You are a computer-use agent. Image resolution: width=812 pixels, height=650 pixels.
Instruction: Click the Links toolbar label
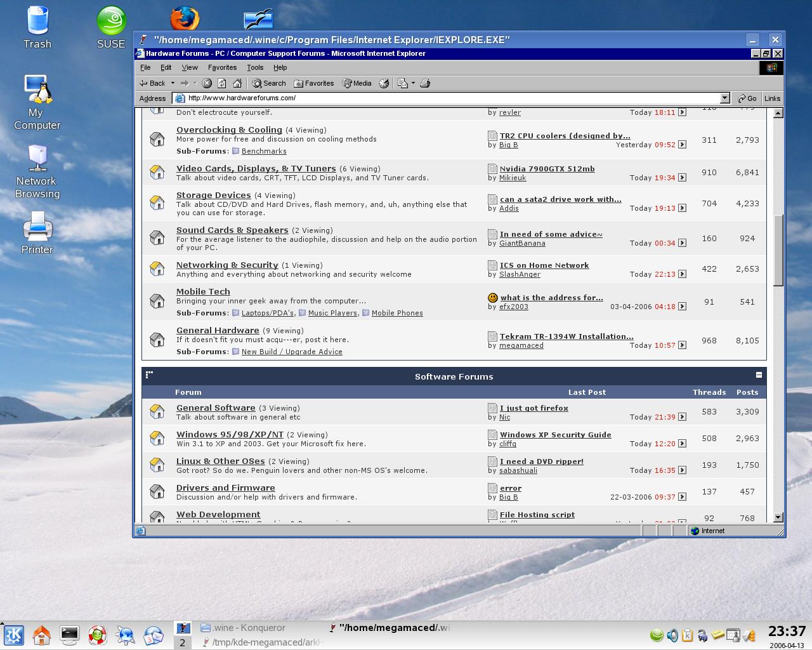772,98
